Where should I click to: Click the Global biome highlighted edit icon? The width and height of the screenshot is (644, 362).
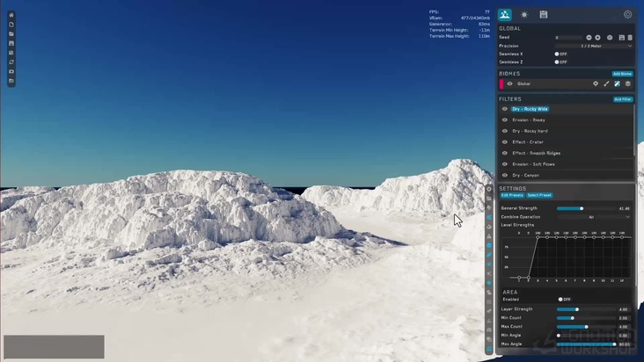(617, 84)
